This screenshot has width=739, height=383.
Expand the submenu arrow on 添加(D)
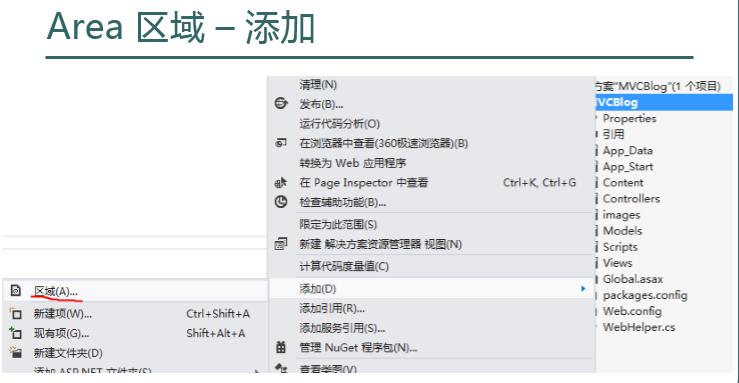click(x=583, y=289)
